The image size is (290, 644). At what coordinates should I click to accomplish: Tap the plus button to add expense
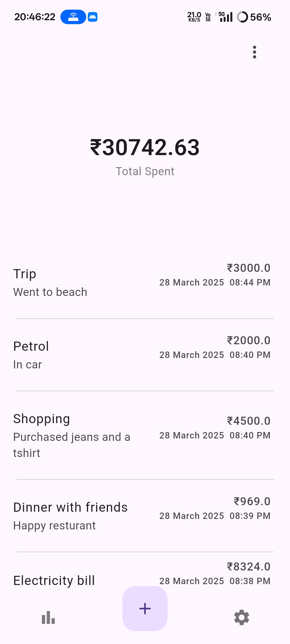pos(145,608)
